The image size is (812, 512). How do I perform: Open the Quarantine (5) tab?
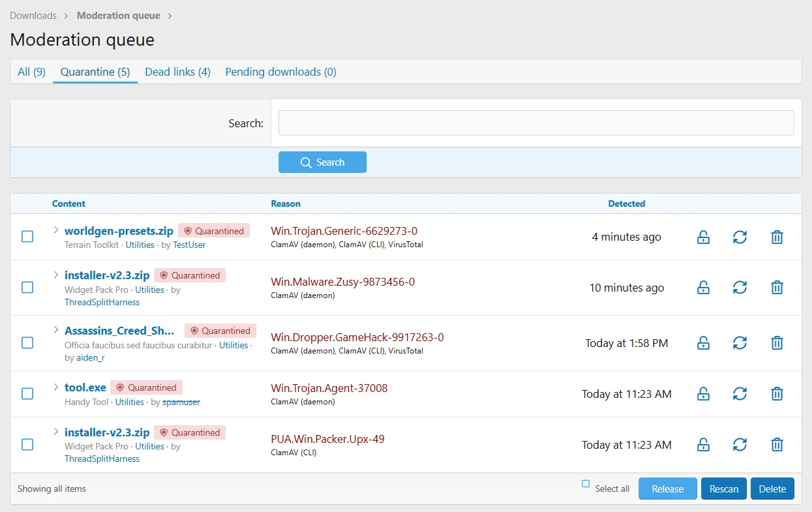tap(95, 72)
